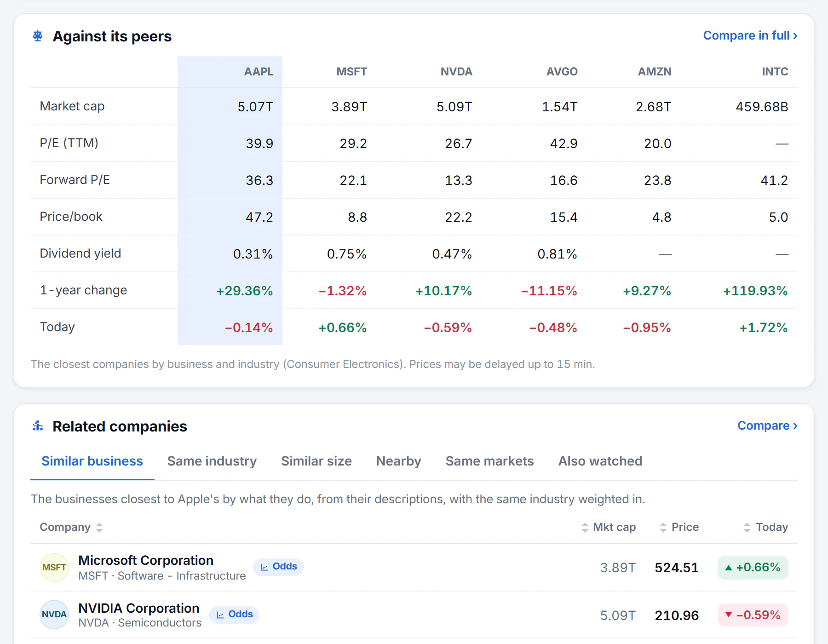Open the Compare in full link

(x=750, y=35)
